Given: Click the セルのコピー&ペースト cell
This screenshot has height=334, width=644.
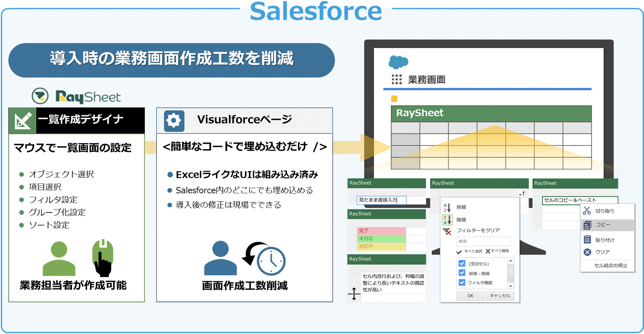Looking at the screenshot, I should click(x=580, y=200).
